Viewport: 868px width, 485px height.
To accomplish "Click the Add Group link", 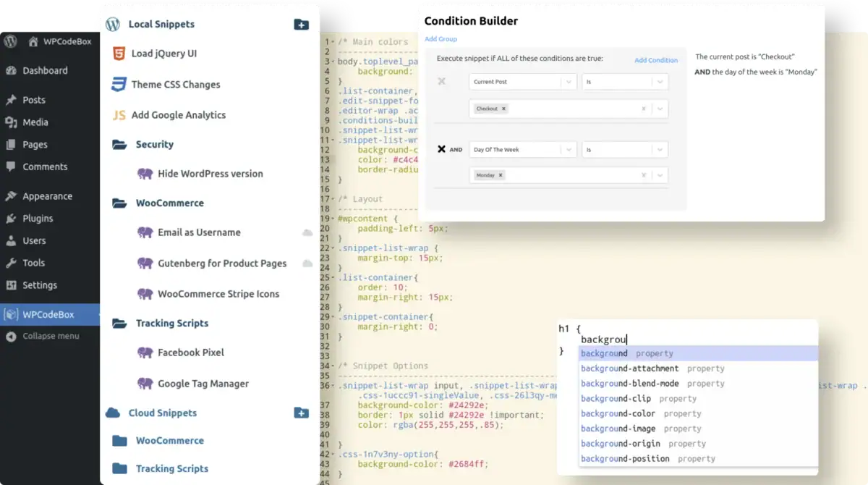I will point(441,39).
